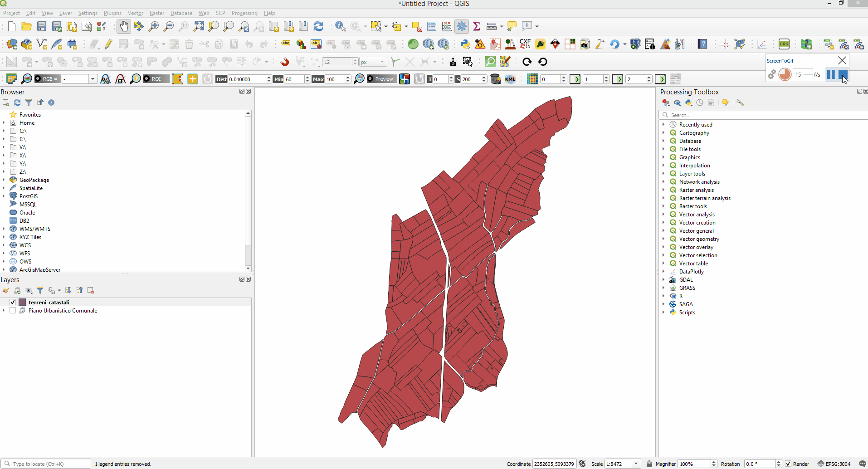The height and width of the screenshot is (469, 868).
Task: Uncheck the terreni_catastali layer visibility
Action: click(x=13, y=303)
